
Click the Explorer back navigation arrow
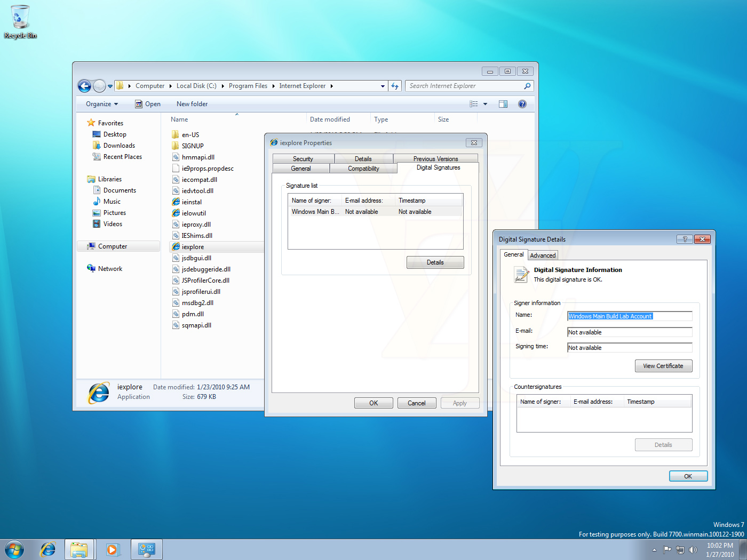pyautogui.click(x=84, y=86)
